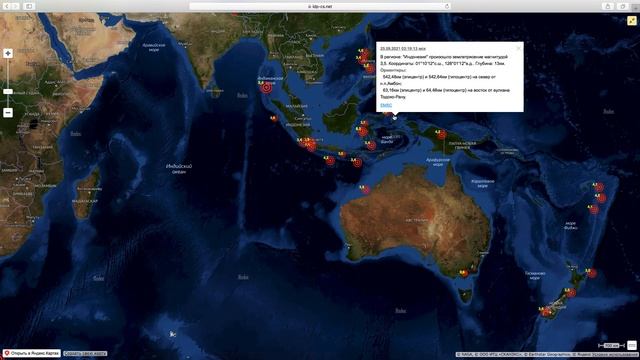Expand the map to fullscreen
Image resolution: width=640 pixels, height=360 pixels.
(x=632, y=20)
